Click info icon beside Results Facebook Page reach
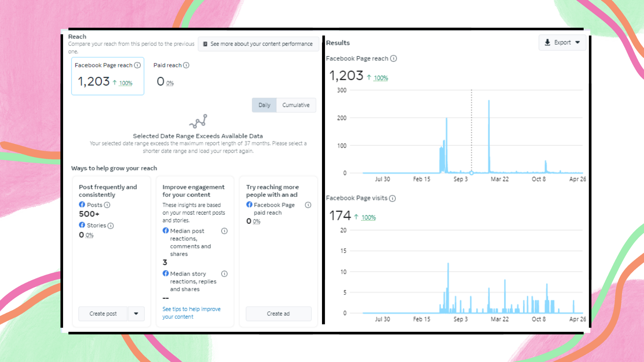Viewport: 644px width, 362px height. pyautogui.click(x=393, y=58)
